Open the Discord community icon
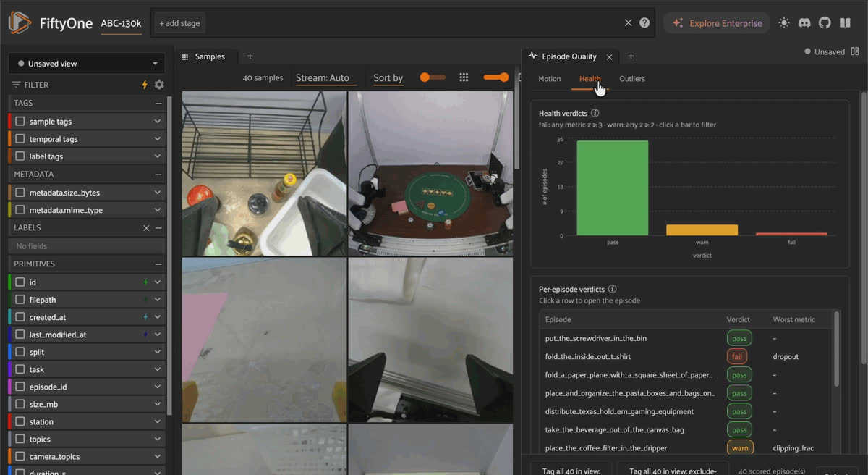 coord(804,23)
